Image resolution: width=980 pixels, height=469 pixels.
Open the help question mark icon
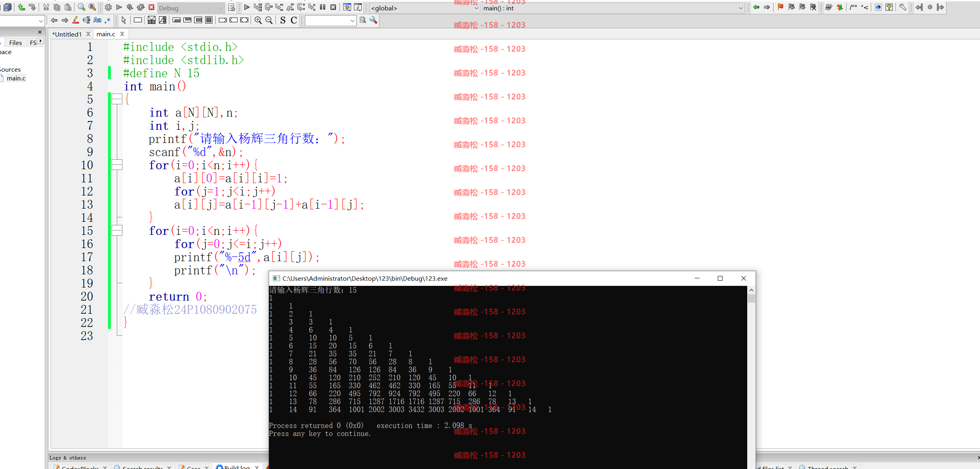point(889,7)
